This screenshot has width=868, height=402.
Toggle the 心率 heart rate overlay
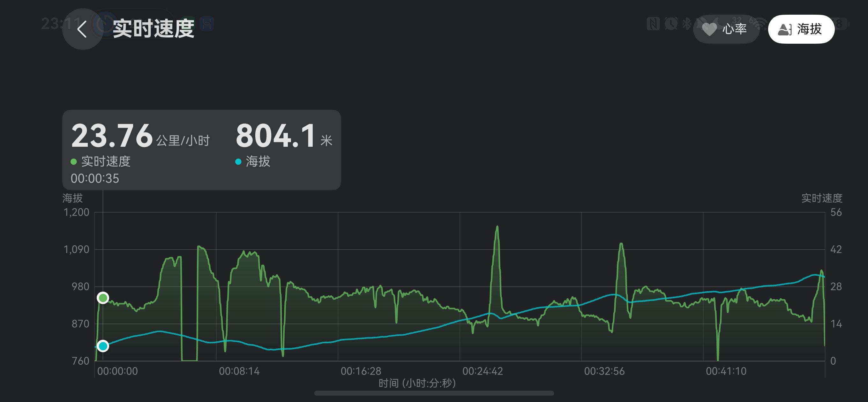tap(726, 29)
